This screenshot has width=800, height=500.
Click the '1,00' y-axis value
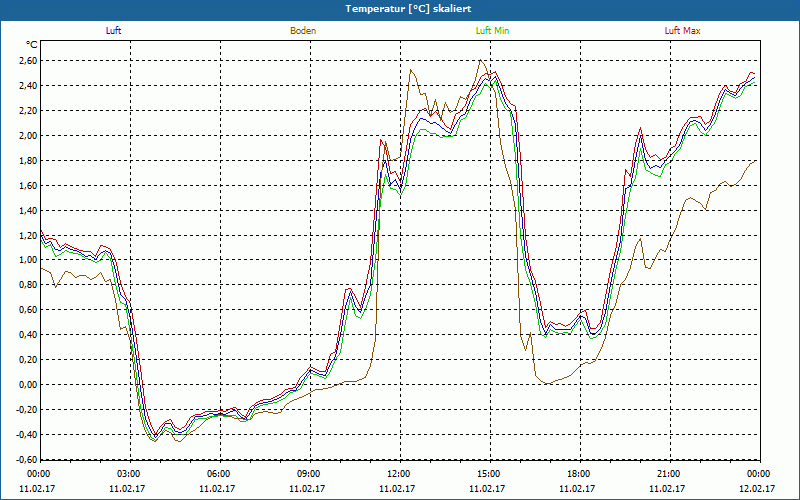tap(29, 260)
